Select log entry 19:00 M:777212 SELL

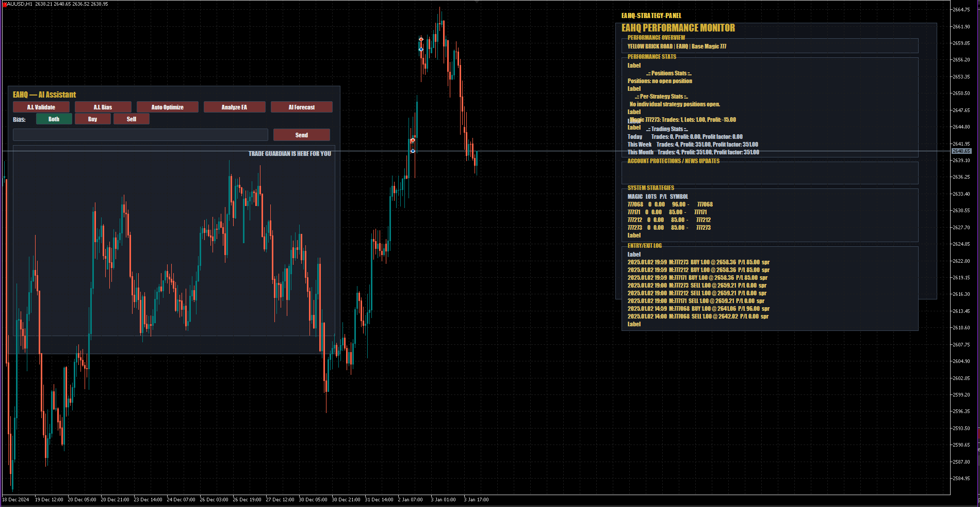pyautogui.click(x=697, y=293)
